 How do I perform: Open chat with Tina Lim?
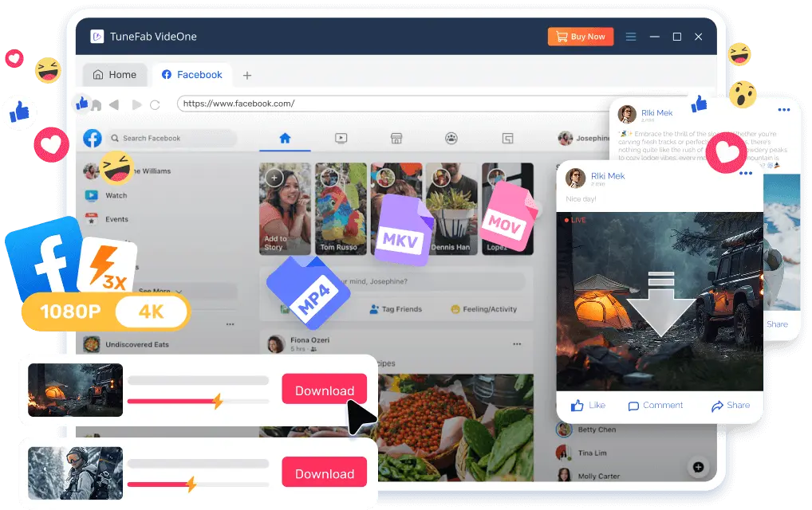pos(581,453)
